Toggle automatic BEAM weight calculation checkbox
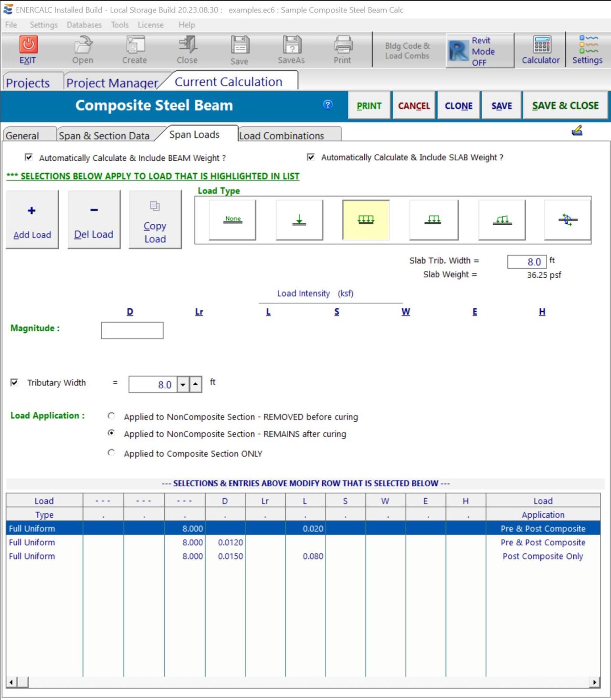Image resolution: width=611 pixels, height=700 pixels. (x=29, y=157)
